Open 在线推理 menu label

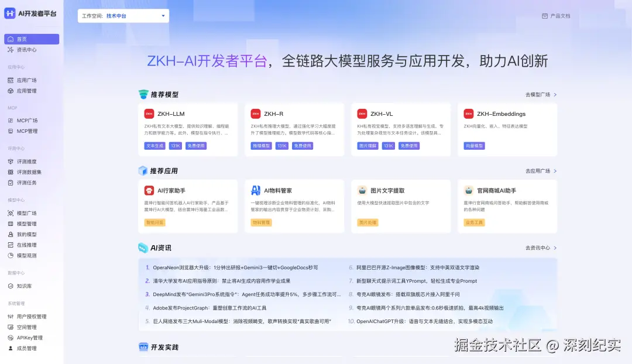coord(26,245)
